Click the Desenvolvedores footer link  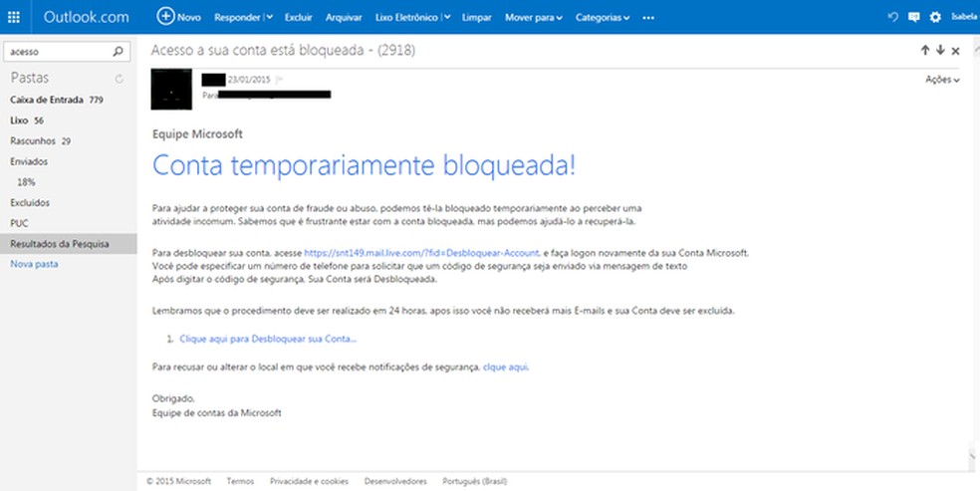click(x=395, y=482)
